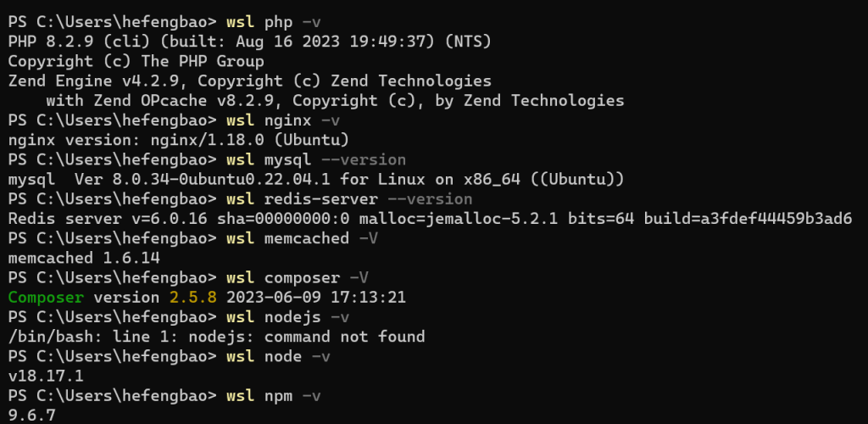The width and height of the screenshot is (868, 424).
Task: Click the Zend OPcache v8.2.9 line
Action: [x=335, y=101]
